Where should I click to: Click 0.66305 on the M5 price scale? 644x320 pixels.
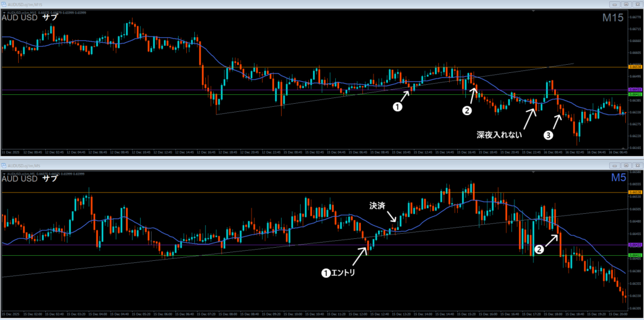636,308
